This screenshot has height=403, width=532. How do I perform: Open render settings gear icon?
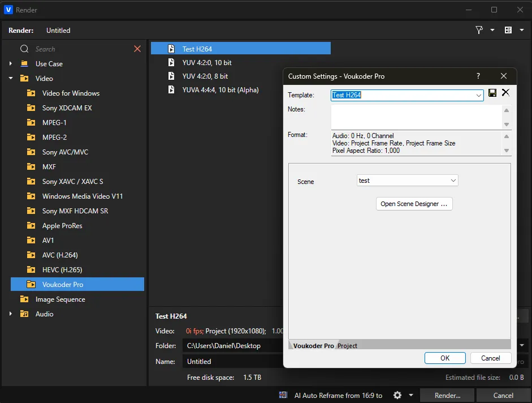pyautogui.click(x=397, y=395)
